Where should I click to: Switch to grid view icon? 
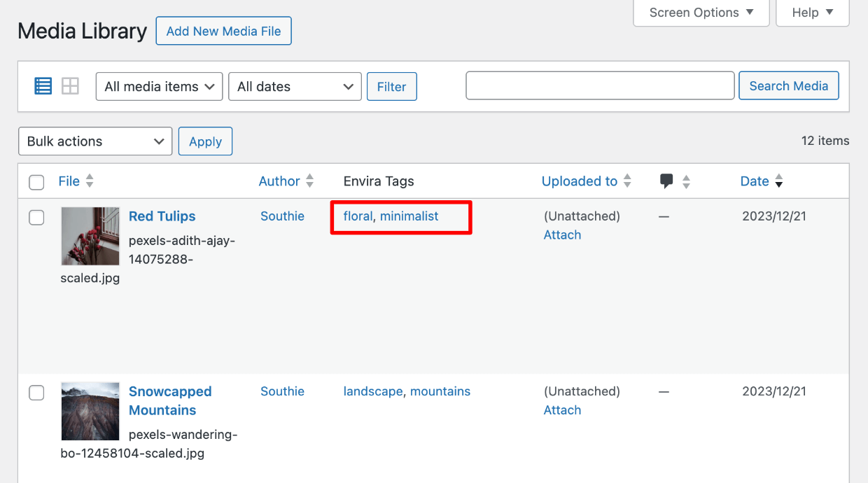point(70,86)
